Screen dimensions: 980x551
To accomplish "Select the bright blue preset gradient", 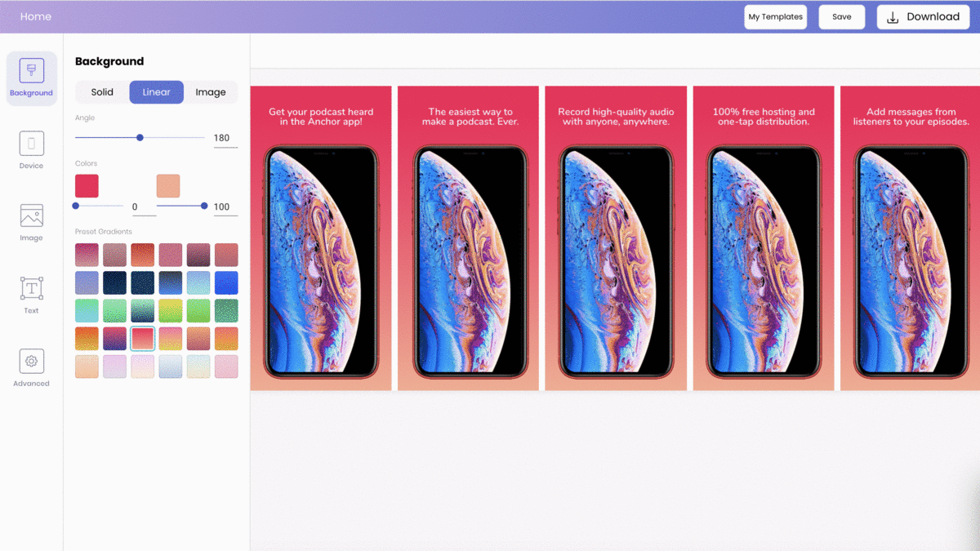I will tap(226, 282).
